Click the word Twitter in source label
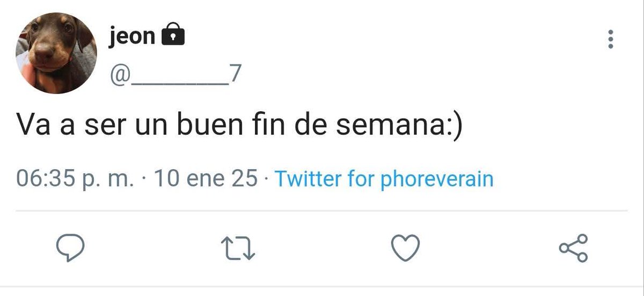 click(308, 178)
